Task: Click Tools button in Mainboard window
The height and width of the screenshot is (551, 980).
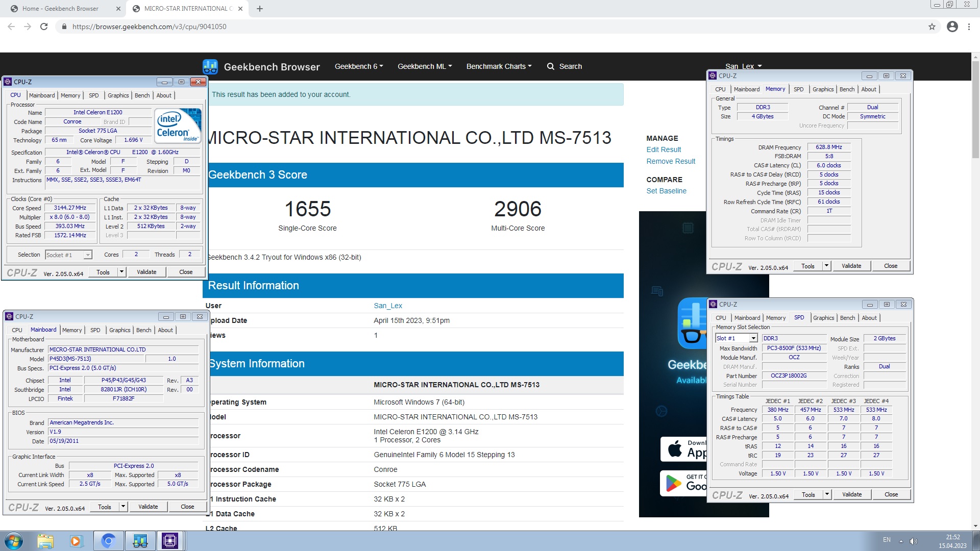Action: tap(105, 507)
